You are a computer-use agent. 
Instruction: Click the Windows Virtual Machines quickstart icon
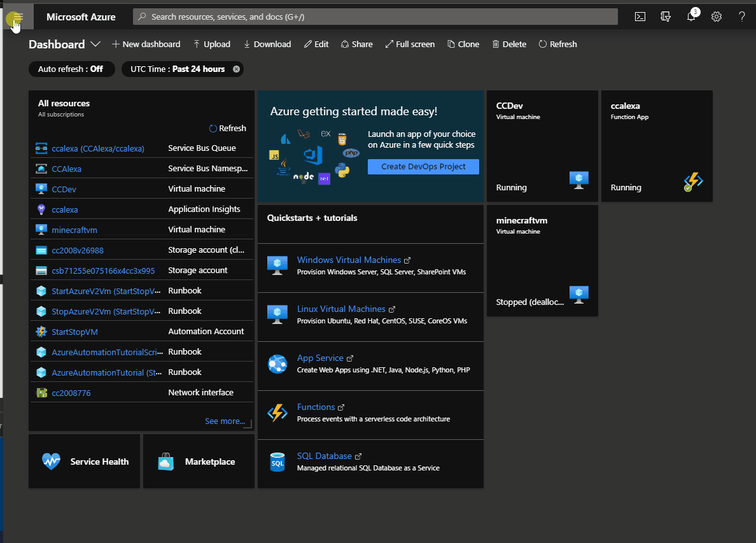(277, 265)
